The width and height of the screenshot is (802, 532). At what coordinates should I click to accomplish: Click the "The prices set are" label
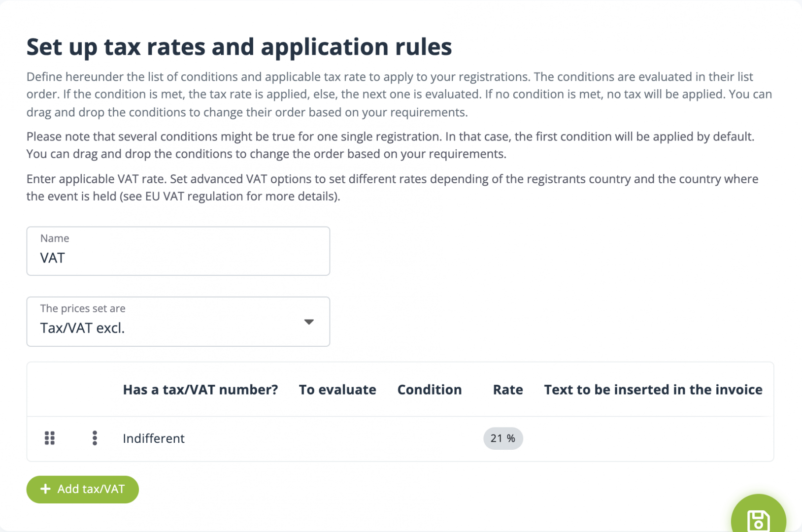pos(83,308)
